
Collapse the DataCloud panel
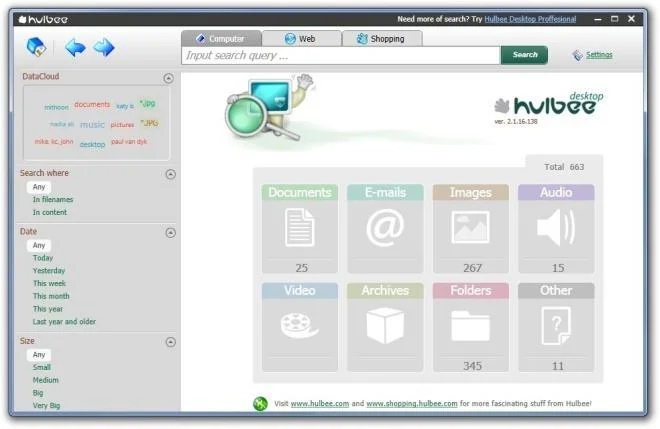point(168,78)
